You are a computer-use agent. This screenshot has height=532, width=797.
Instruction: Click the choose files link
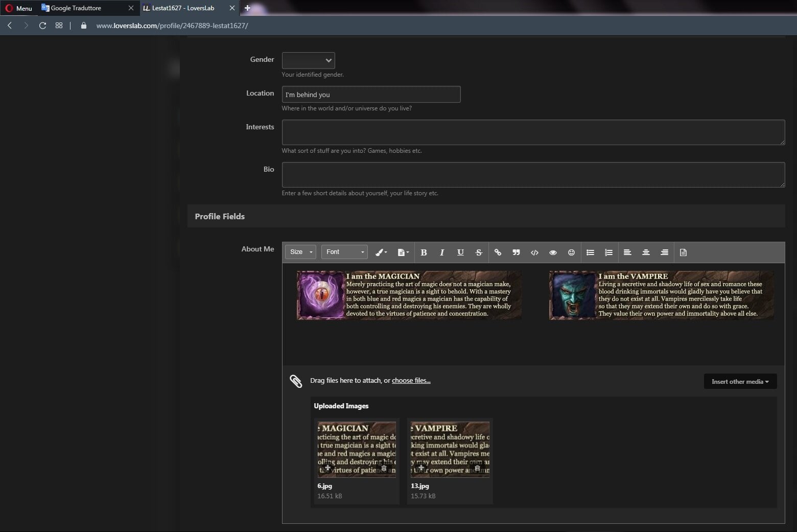point(411,381)
